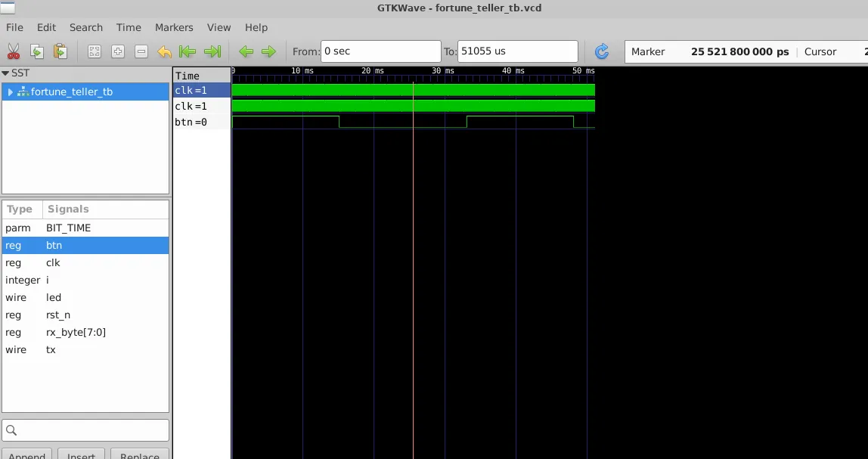Click the Append button
This screenshot has height=459, width=868.
[26, 454]
